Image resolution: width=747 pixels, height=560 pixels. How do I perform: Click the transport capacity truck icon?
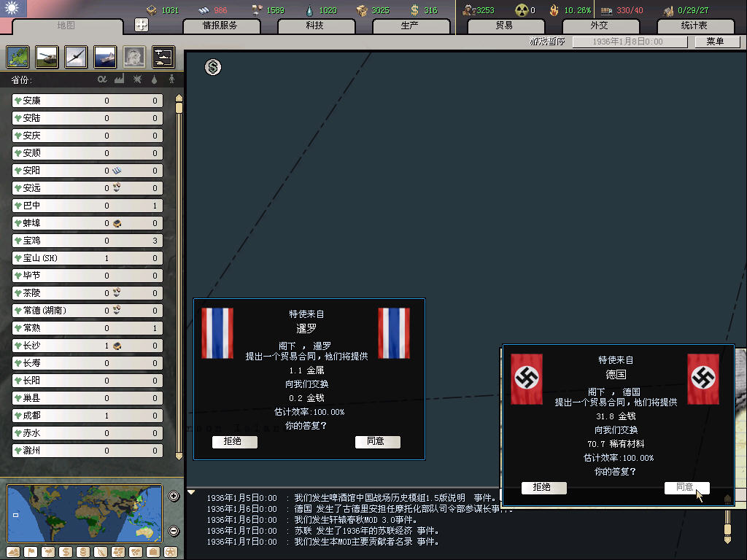coord(606,10)
